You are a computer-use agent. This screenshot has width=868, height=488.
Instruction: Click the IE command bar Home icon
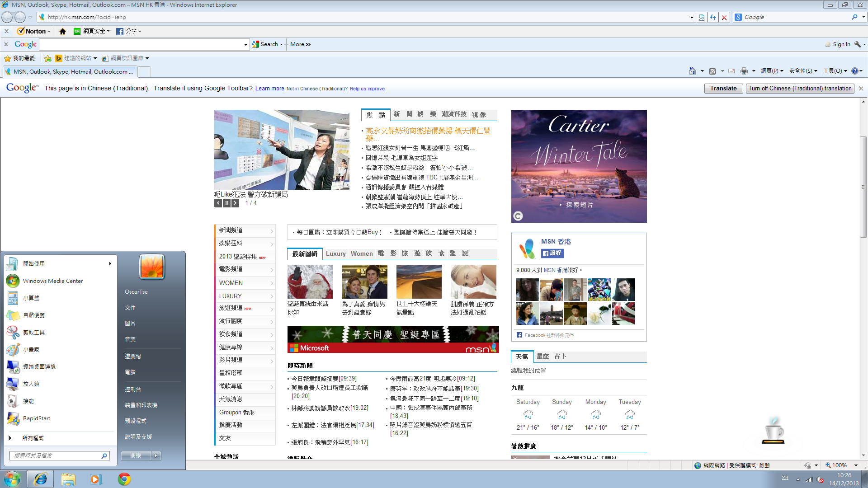pos(693,71)
